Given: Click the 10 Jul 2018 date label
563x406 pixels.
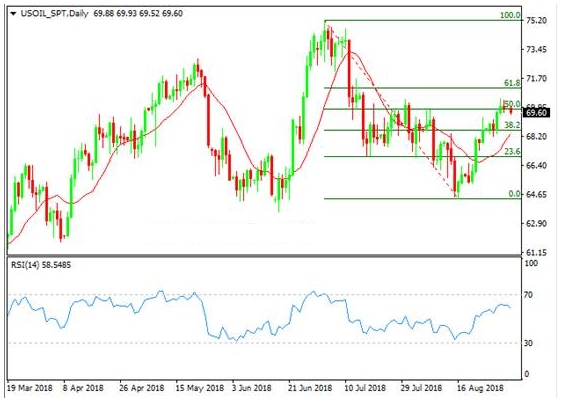Looking at the screenshot, I should coord(365,388).
